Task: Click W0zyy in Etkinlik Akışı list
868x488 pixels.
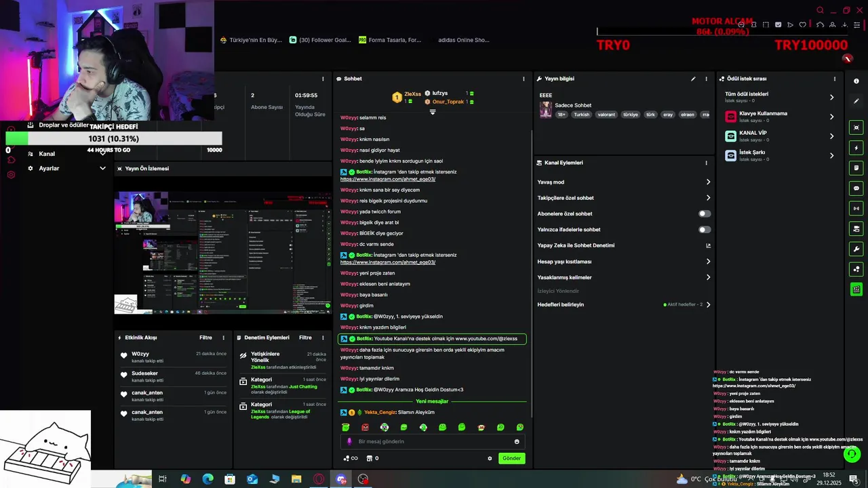Action: coord(140,354)
